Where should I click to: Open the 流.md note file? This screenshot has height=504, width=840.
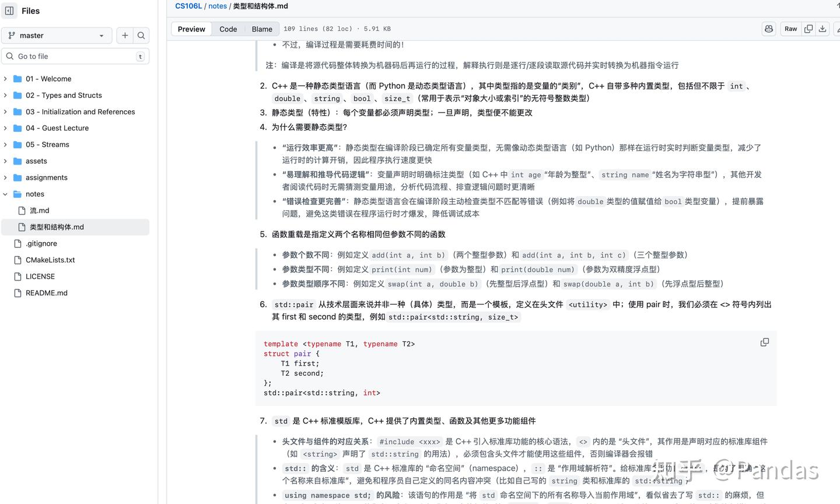39,211
